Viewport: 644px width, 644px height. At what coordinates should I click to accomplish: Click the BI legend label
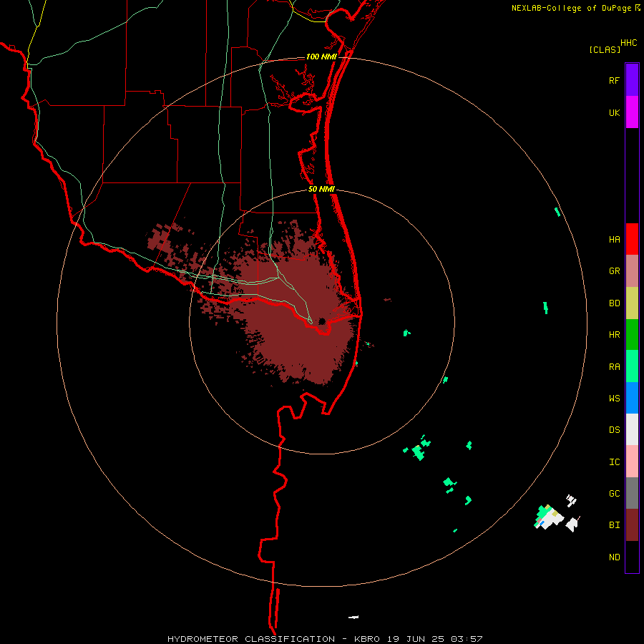pos(614,525)
